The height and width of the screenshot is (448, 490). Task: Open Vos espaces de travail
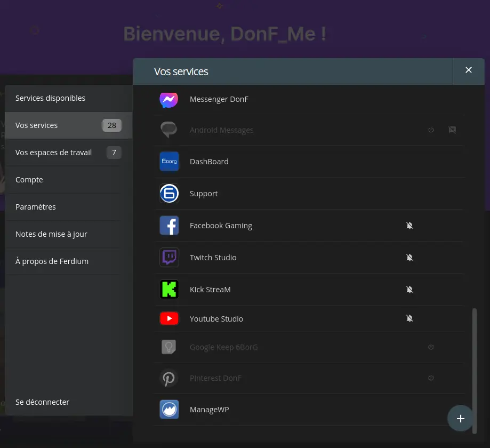coord(68,153)
